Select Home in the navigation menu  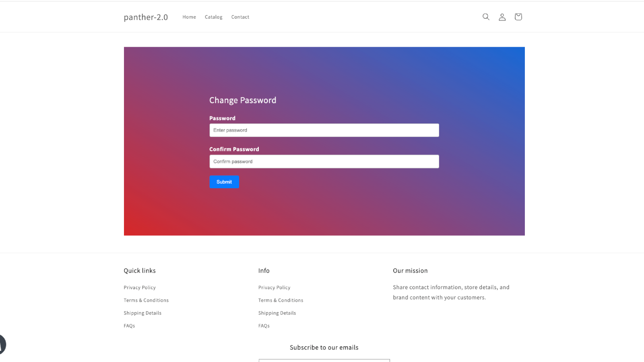pos(189,17)
